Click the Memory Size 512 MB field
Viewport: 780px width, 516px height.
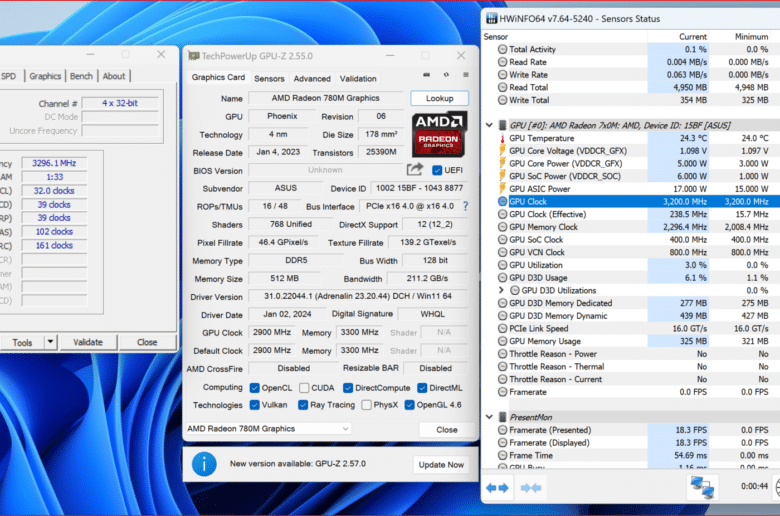coord(285,278)
